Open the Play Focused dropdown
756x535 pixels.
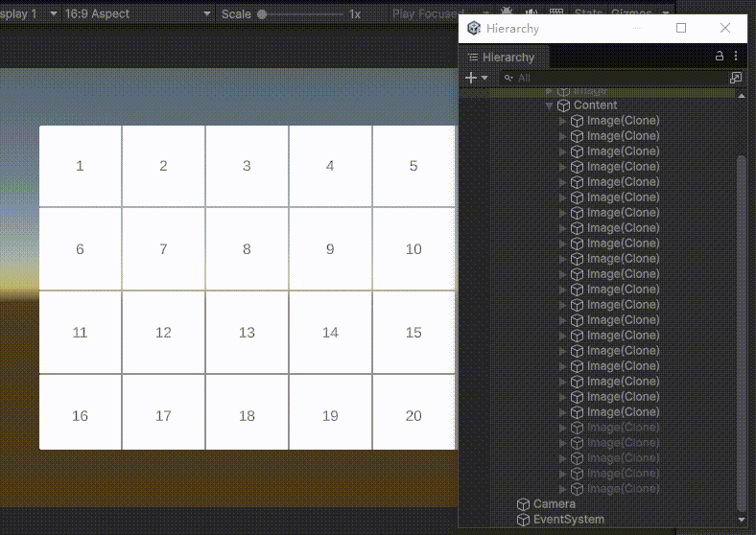click(x=439, y=13)
